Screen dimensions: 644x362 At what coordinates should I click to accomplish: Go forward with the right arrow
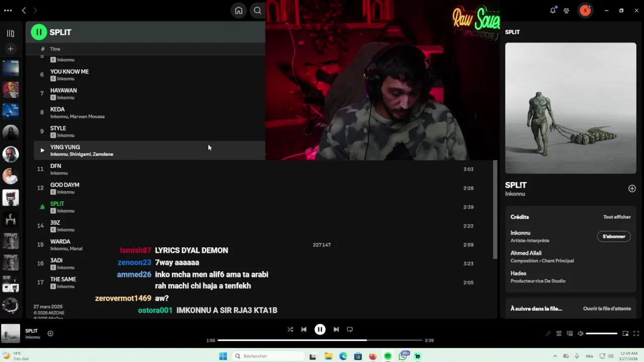click(x=35, y=11)
